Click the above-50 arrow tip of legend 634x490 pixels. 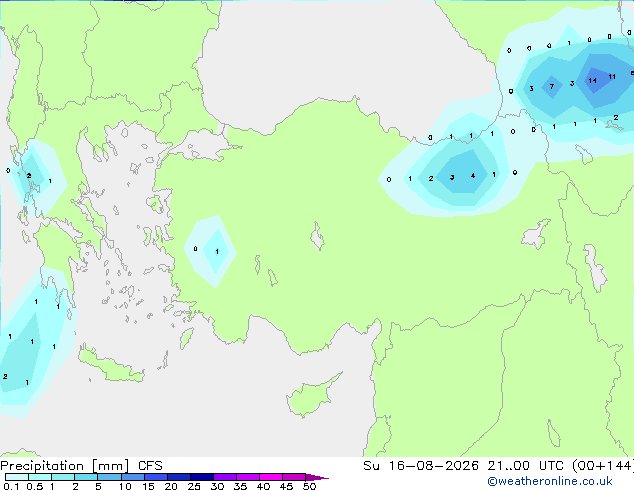[317, 477]
